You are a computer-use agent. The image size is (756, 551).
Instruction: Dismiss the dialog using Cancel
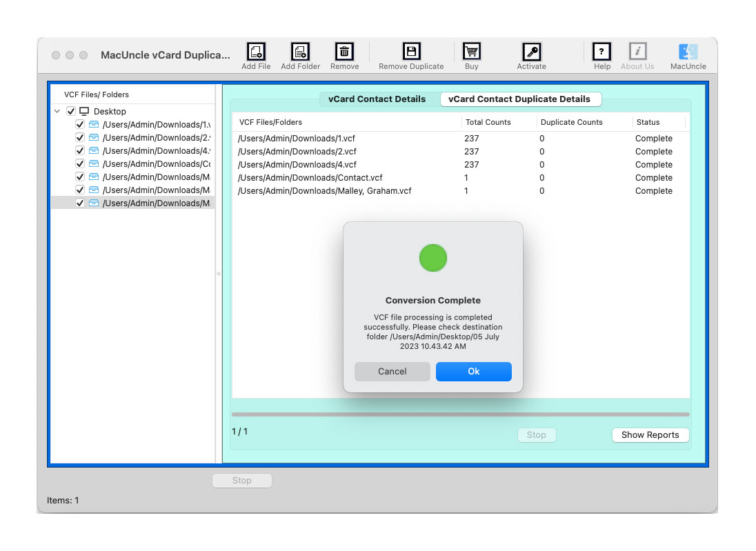click(x=392, y=371)
